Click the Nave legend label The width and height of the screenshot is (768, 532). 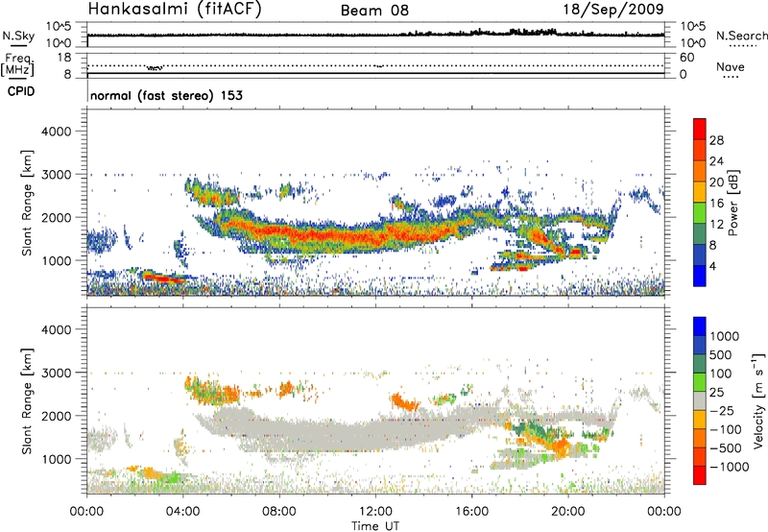point(731,66)
